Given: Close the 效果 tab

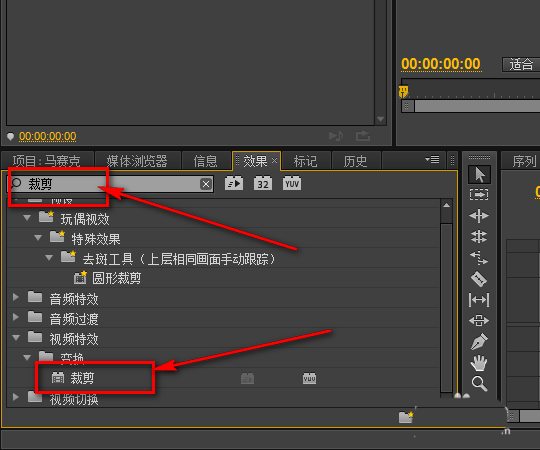Looking at the screenshot, I should (x=274, y=160).
